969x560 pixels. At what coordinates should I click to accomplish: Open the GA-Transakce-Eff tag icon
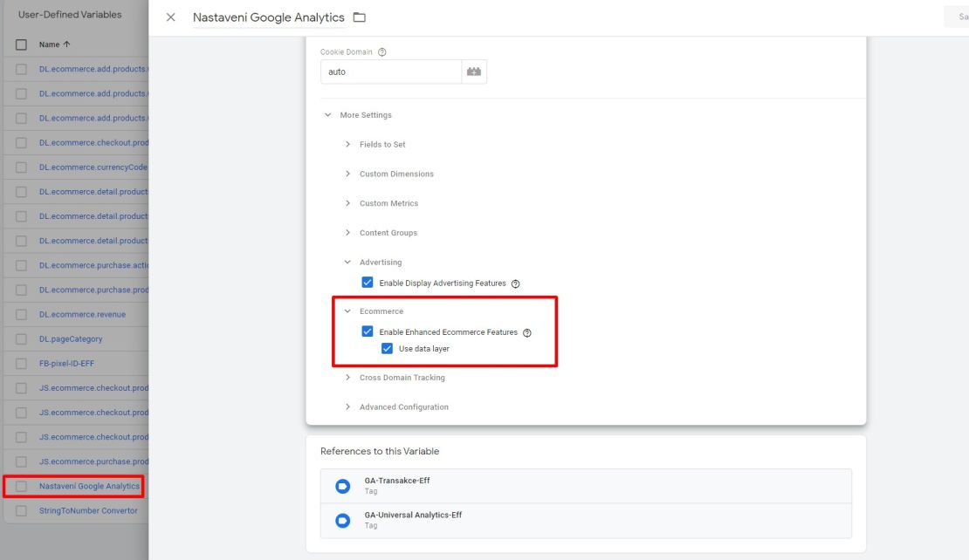342,486
